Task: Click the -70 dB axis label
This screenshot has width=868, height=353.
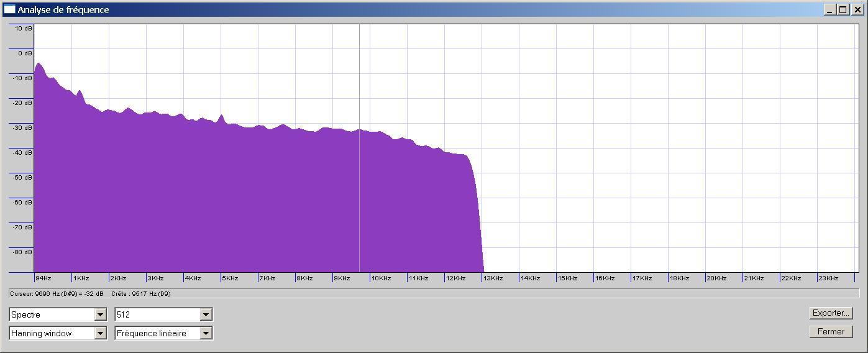Action: [x=22, y=227]
